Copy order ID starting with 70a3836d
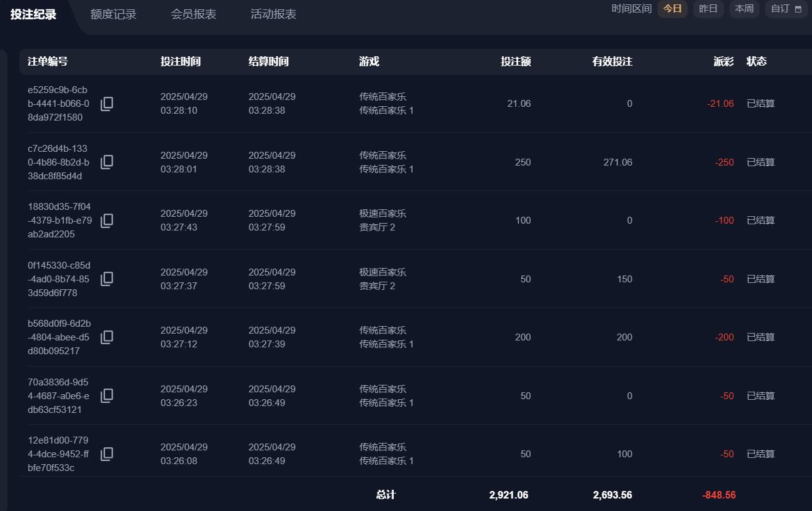Screen dimensions: 812x511 coord(107,395)
